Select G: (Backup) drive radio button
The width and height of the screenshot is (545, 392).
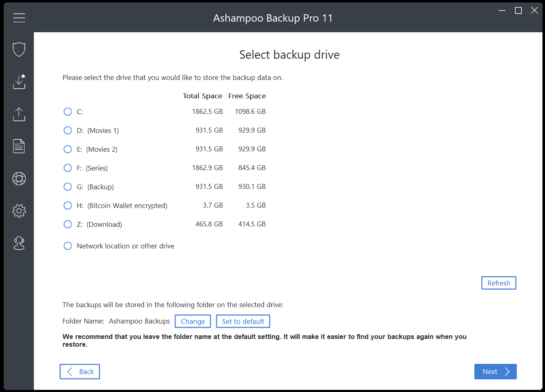click(x=68, y=187)
